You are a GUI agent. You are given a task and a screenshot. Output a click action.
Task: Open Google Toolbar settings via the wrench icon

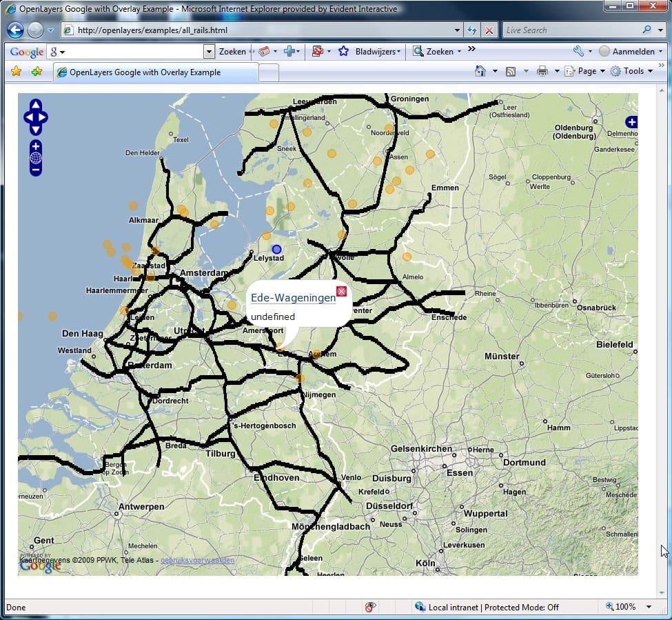click(579, 51)
